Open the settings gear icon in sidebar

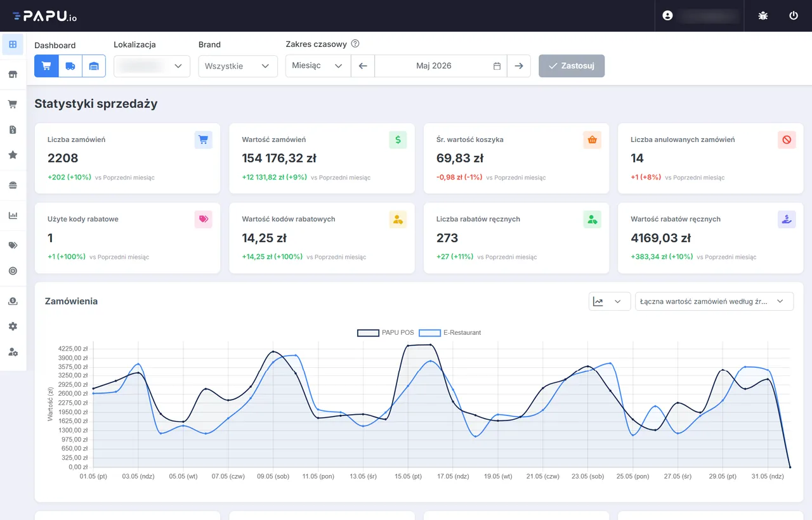click(13, 326)
